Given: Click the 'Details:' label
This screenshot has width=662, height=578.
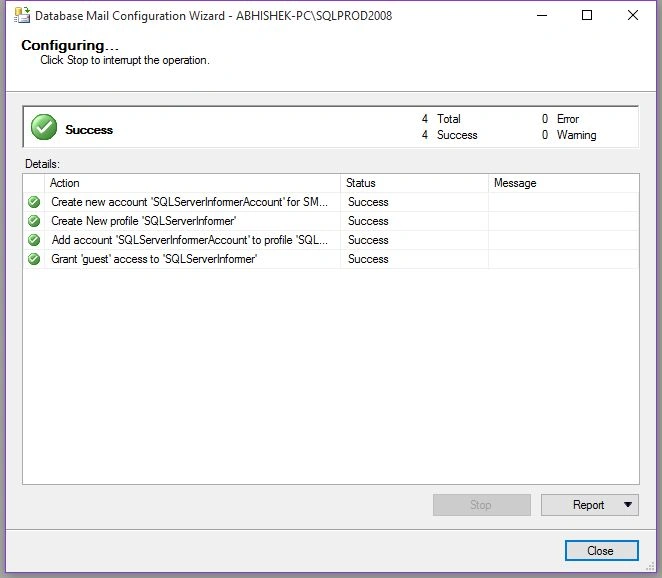Looking at the screenshot, I should pyautogui.click(x=42, y=164).
